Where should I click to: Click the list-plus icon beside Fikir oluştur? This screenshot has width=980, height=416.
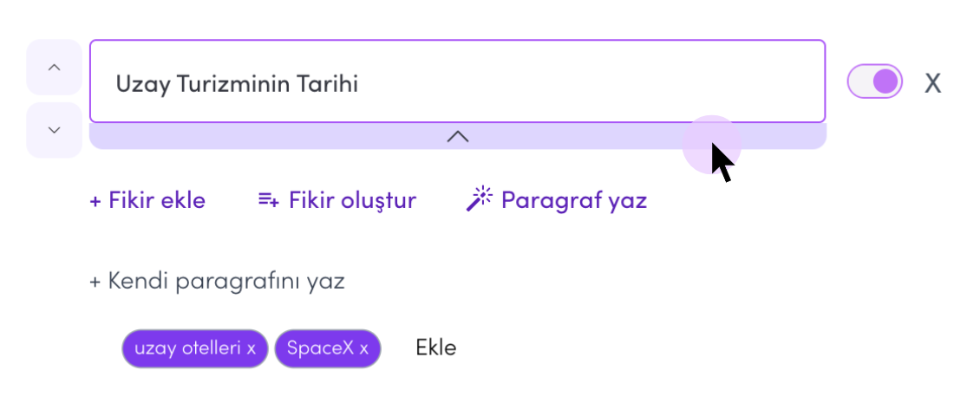(x=269, y=200)
